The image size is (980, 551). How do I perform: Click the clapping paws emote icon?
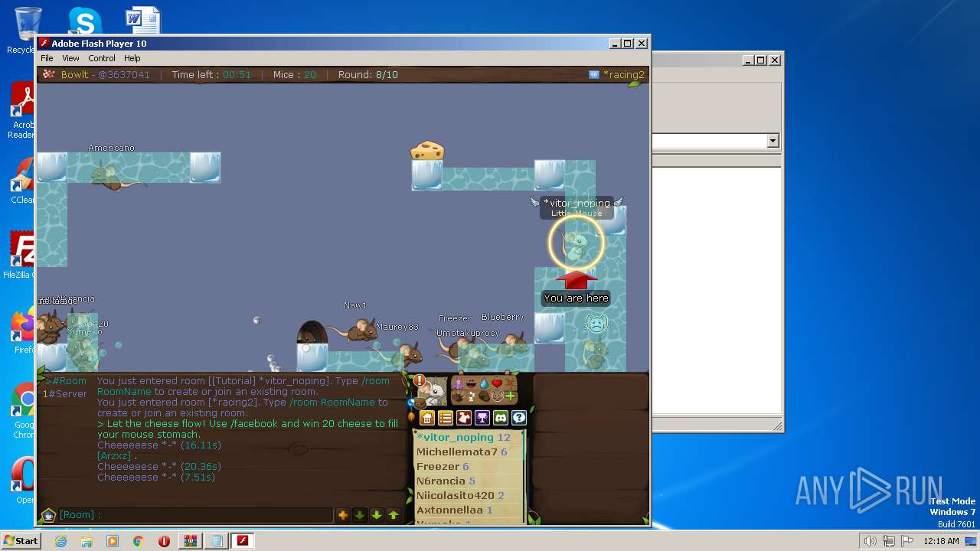click(458, 397)
